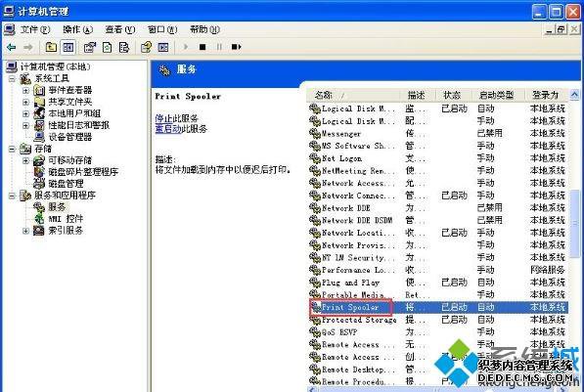Toggle the console tree show/hide icon
Image resolution: width=584 pixels, height=392 pixels.
pyautogui.click(x=67, y=47)
